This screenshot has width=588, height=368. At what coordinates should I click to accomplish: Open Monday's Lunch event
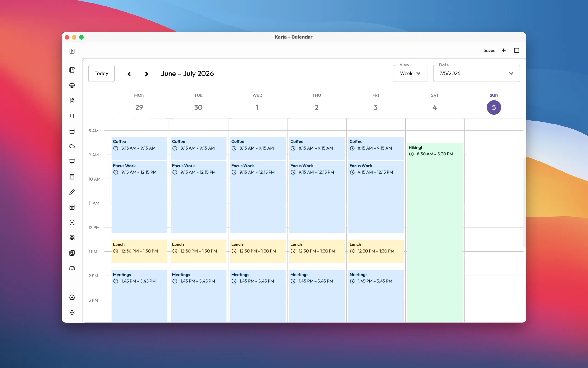139,251
